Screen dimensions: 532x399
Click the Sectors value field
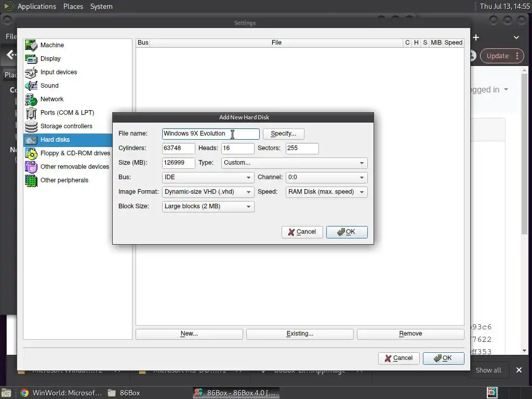click(x=302, y=148)
